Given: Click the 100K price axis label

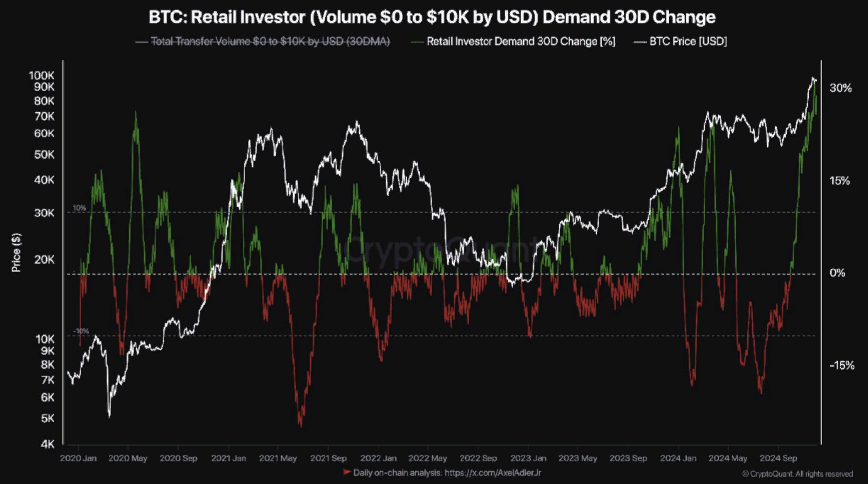Looking at the screenshot, I should pos(42,75).
